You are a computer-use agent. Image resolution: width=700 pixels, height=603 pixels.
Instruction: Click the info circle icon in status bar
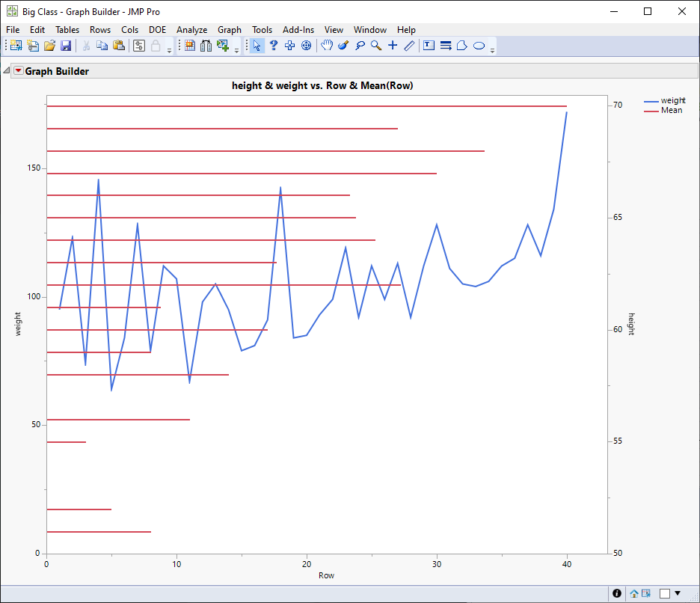[x=617, y=593]
